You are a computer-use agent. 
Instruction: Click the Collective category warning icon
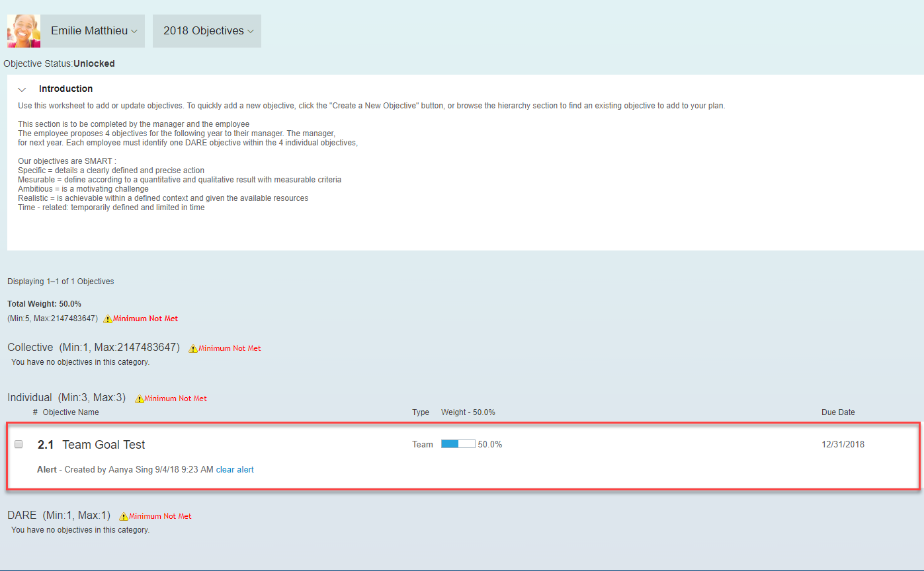(193, 348)
